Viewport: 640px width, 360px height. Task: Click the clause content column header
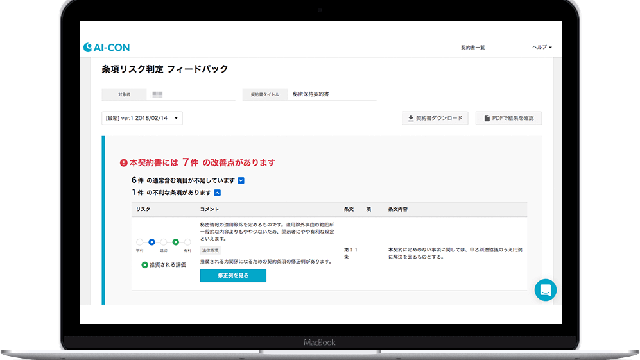click(x=398, y=209)
